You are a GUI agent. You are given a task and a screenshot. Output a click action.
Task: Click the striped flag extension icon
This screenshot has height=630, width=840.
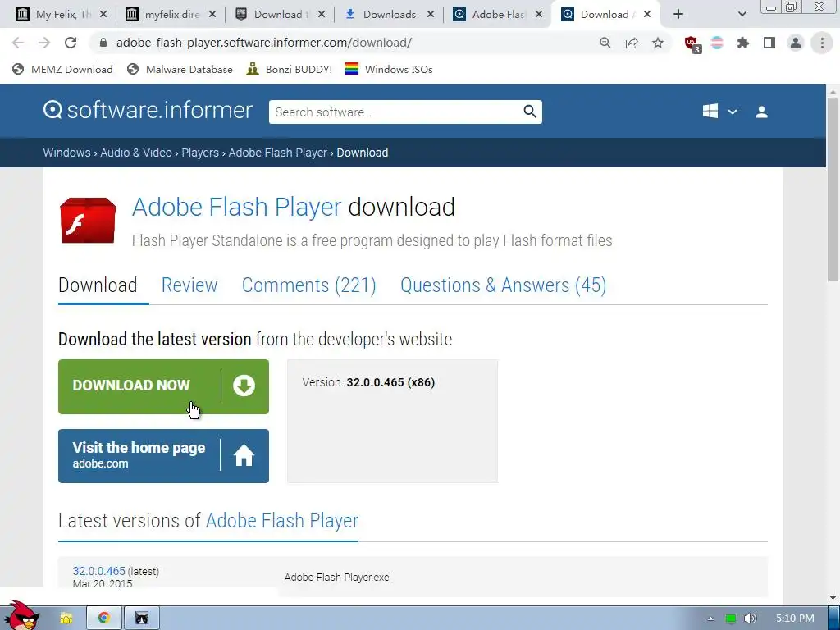(x=717, y=43)
